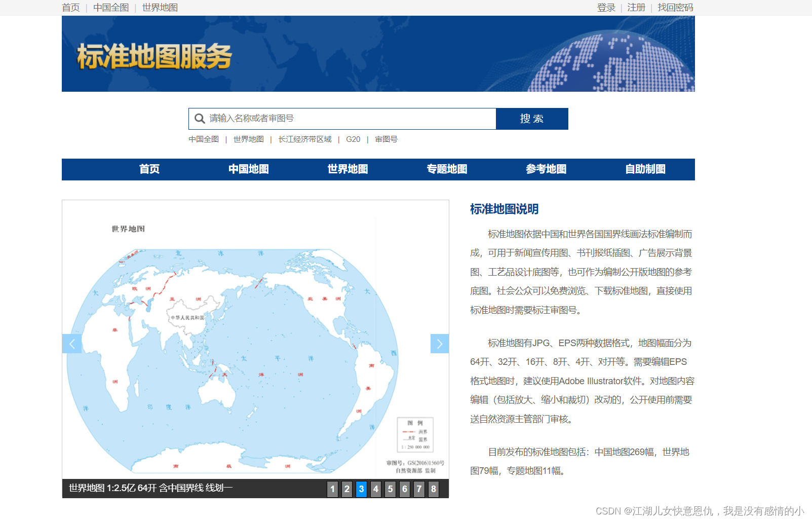Select slide 1 in the carousel pagination
This screenshot has height=521, width=812.
(x=332, y=489)
